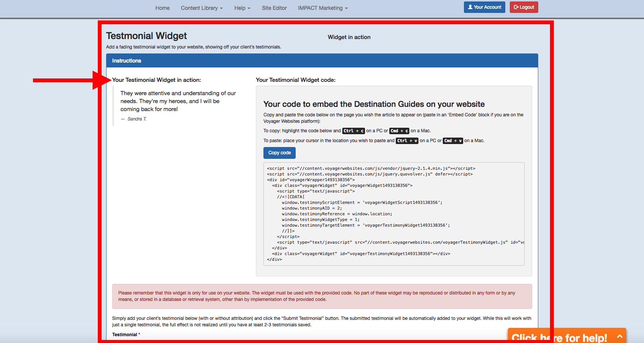Click the Copy code button

coord(279,153)
